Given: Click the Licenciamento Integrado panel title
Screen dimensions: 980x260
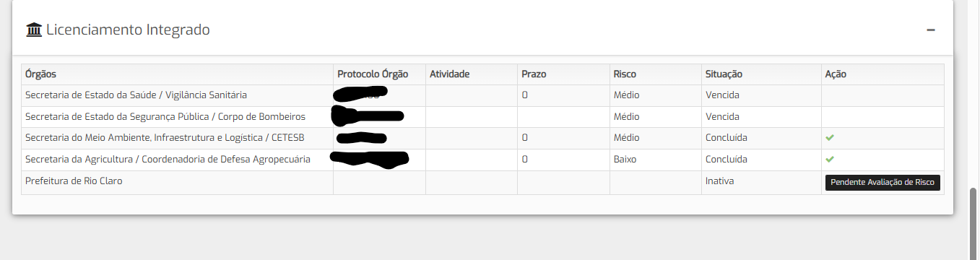Looking at the screenshot, I should pos(128,30).
